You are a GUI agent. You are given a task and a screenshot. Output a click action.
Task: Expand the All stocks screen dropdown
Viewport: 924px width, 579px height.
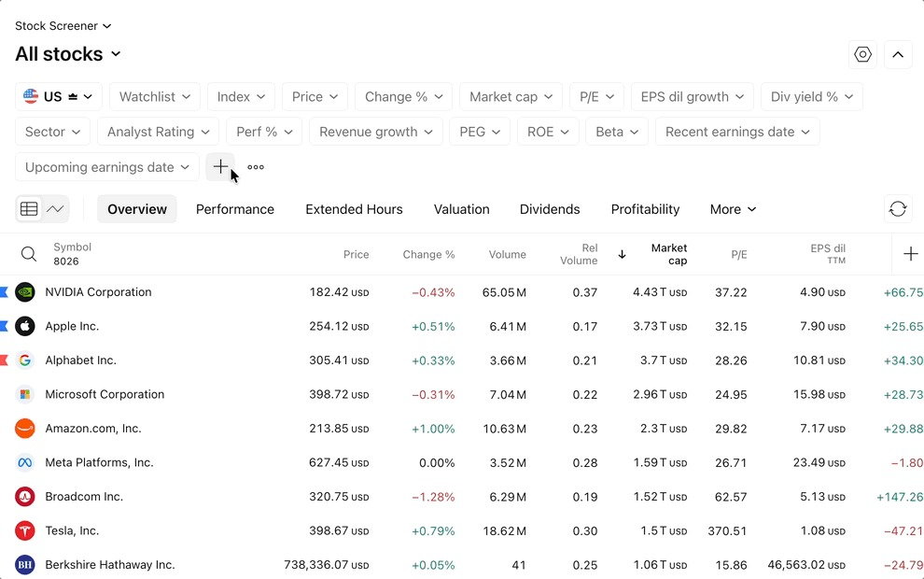68,54
